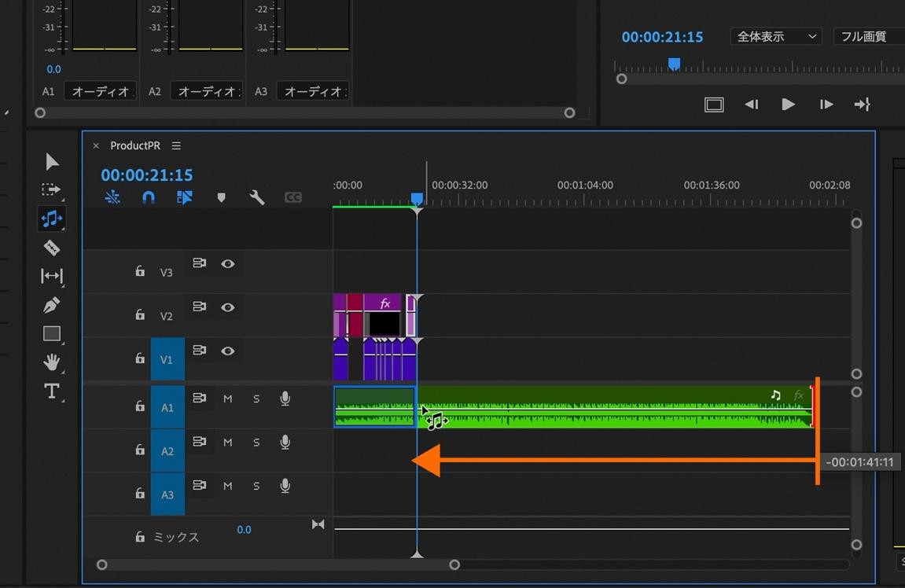Open the A1 オーディオ track dropdown in mixer
The width and height of the screenshot is (905, 588).
[100, 91]
